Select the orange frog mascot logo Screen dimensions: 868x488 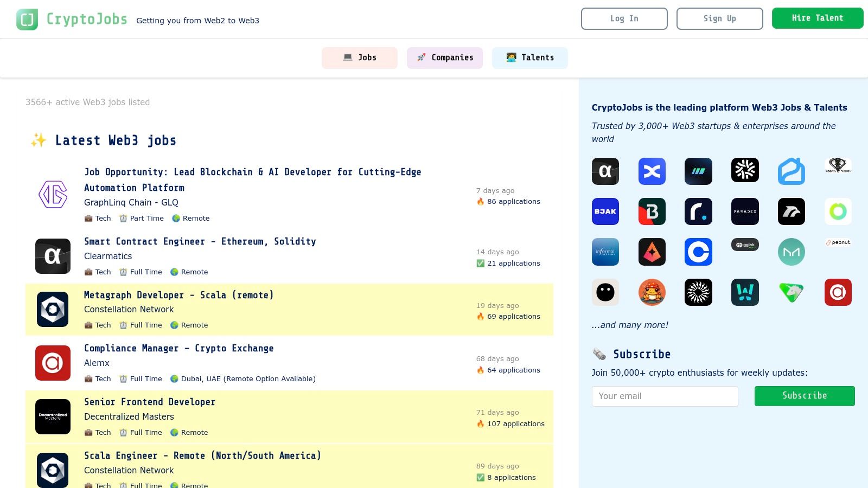[x=652, y=292]
